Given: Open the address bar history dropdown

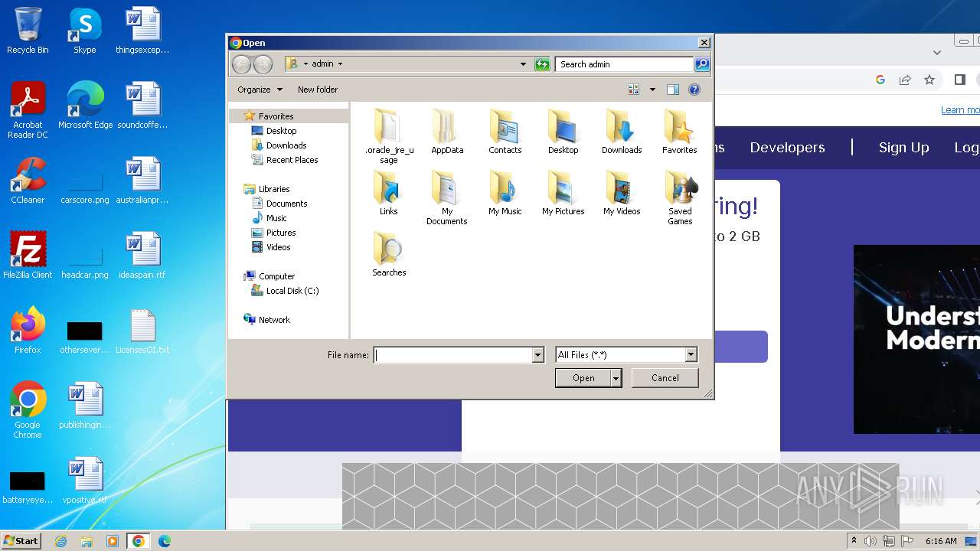Looking at the screenshot, I should [x=523, y=64].
